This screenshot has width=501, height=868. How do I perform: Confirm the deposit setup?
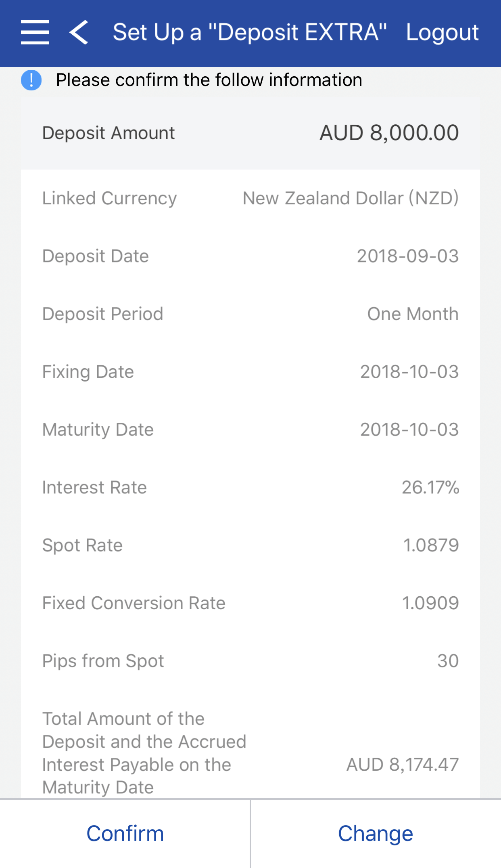click(125, 834)
